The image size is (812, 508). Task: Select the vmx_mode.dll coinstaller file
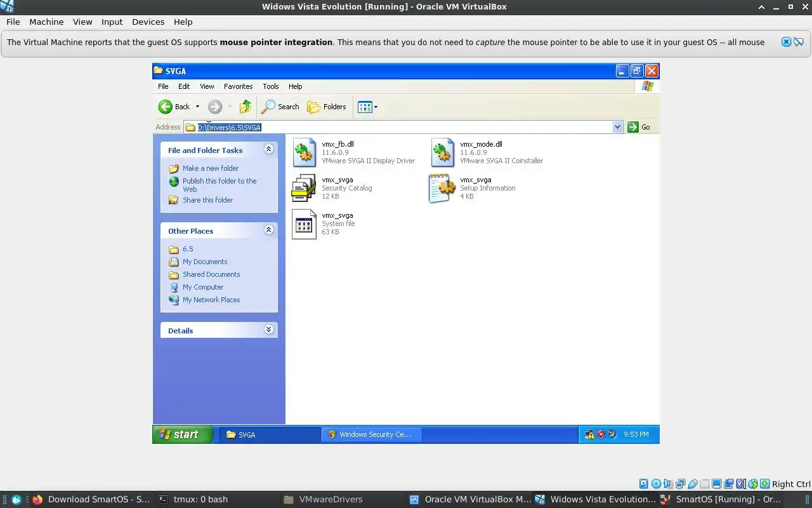coord(487,152)
